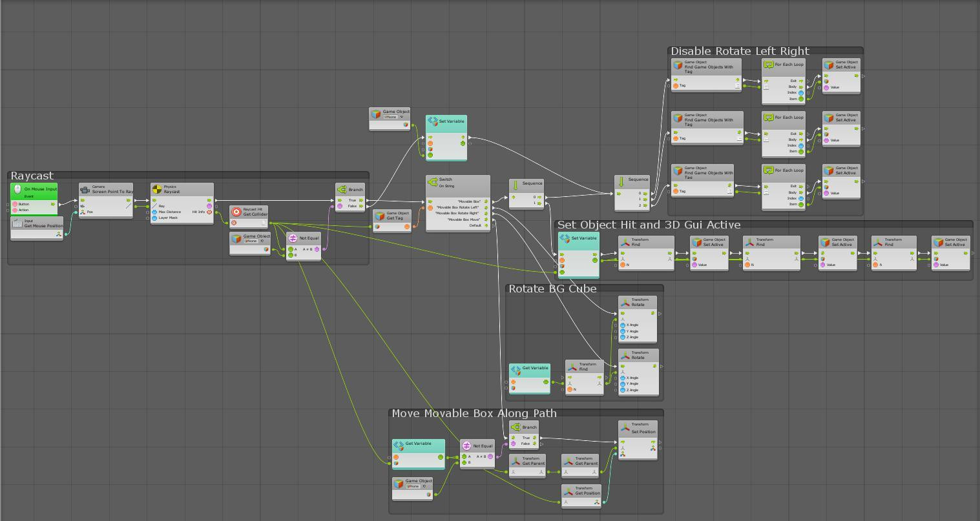The width and height of the screenshot is (980, 521).
Task: Click the Camera Screen Point To Ray icon
Action: point(85,190)
